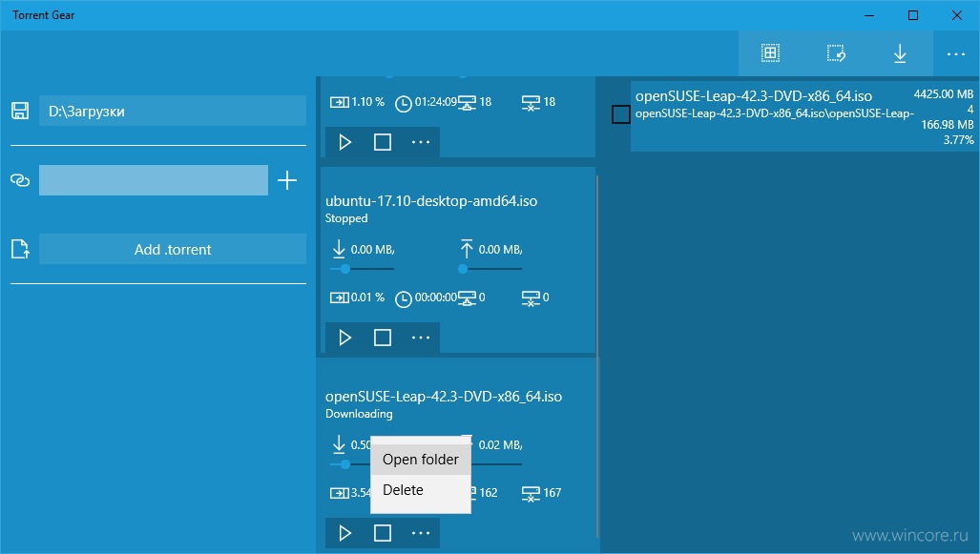The height and width of the screenshot is (554, 980).
Task: Click the three dots under the openSUSE torrent
Action: coord(421,533)
